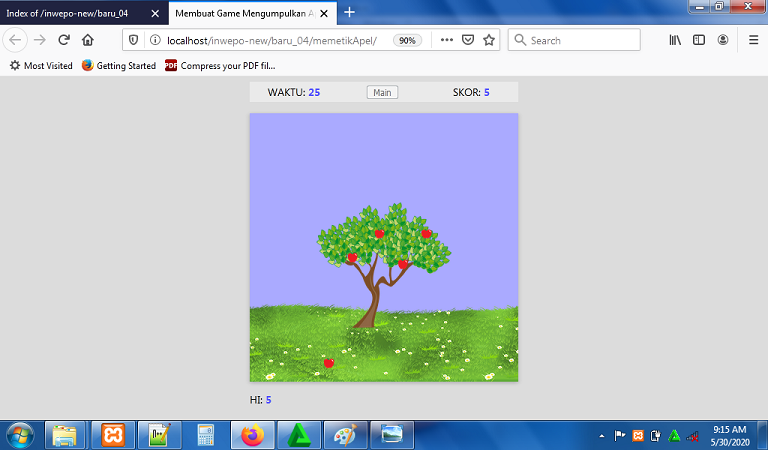Open the Compress your PDF bookmark
The image size is (768, 450).
(x=220, y=66)
